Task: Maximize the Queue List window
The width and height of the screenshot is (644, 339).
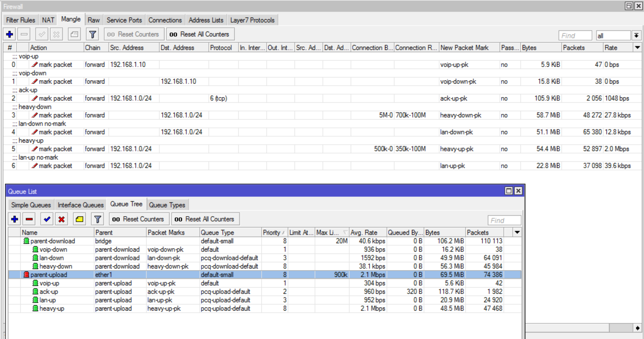Action: coord(509,191)
